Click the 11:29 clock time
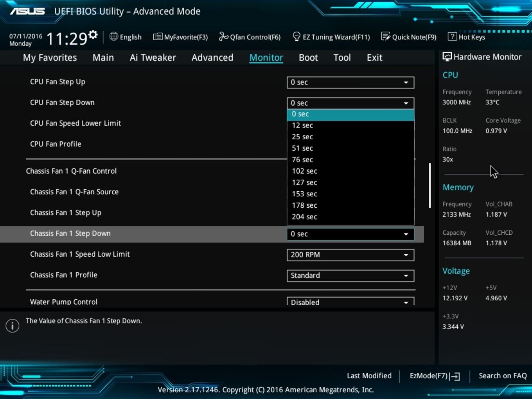Image resolution: width=532 pixels, height=399 pixels. click(66, 39)
